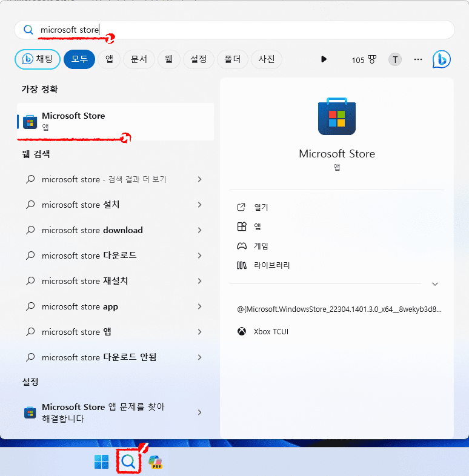The height and width of the screenshot is (476, 469).
Task: Click search icon next to 'microsoft store app'
Action: pyautogui.click(x=30, y=306)
